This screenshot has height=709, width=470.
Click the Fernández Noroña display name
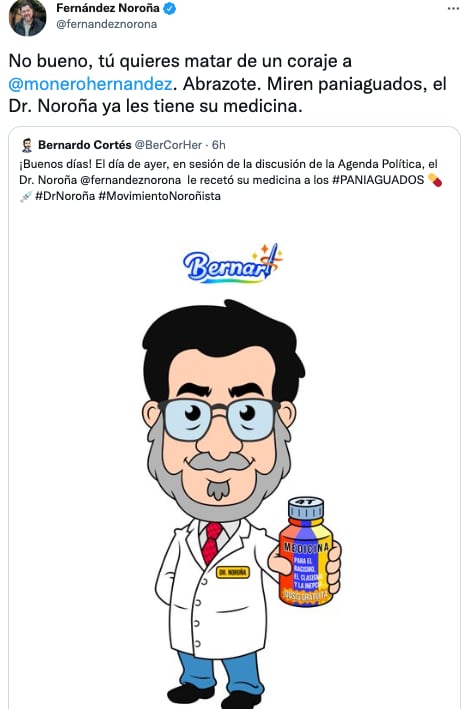pos(108,8)
